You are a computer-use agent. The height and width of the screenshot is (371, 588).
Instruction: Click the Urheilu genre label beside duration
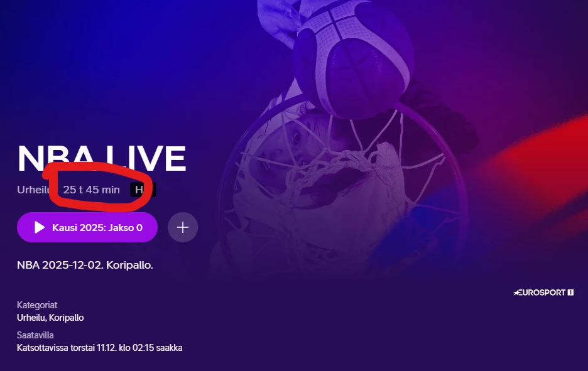(34, 190)
